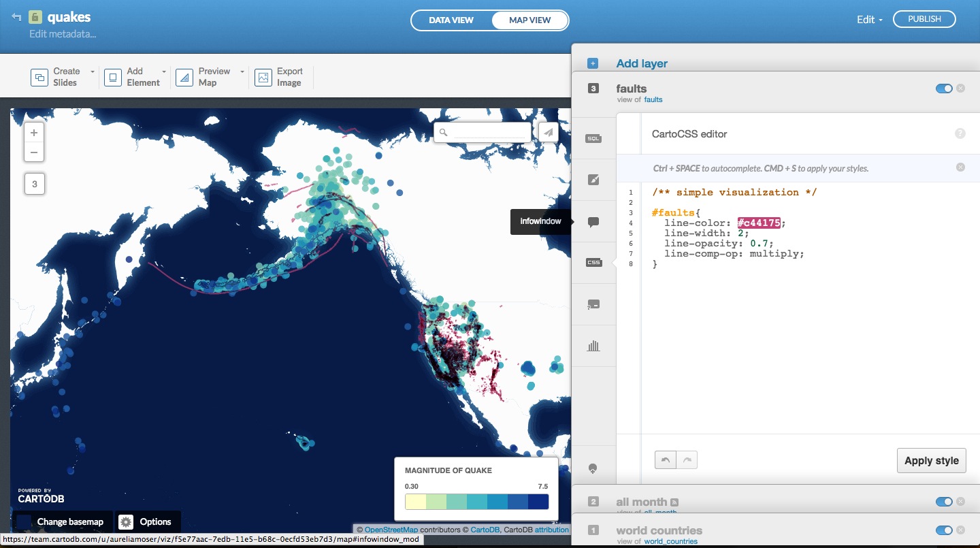Viewport: 980px width, 548px height.
Task: Click the map search input field
Action: coord(489,132)
